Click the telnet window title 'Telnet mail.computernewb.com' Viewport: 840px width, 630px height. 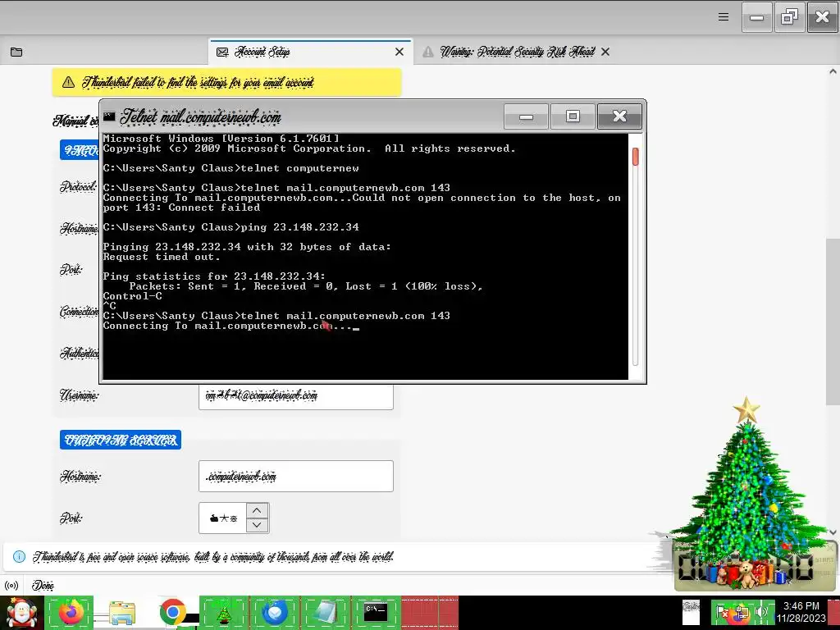point(200,116)
